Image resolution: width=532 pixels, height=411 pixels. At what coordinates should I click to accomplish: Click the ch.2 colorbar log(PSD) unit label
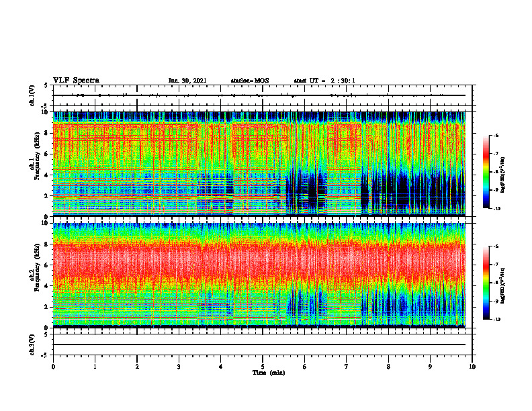(x=503, y=285)
